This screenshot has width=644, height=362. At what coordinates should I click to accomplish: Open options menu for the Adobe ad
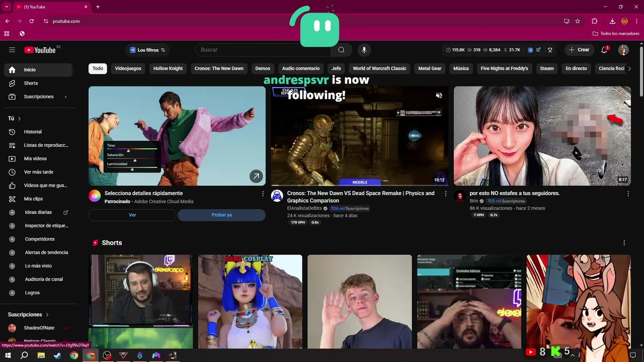(x=263, y=194)
